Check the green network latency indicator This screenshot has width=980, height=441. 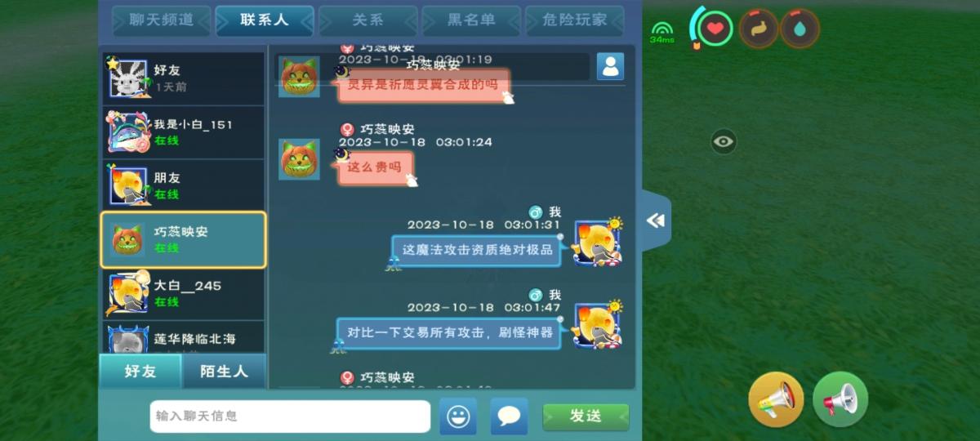[662, 32]
